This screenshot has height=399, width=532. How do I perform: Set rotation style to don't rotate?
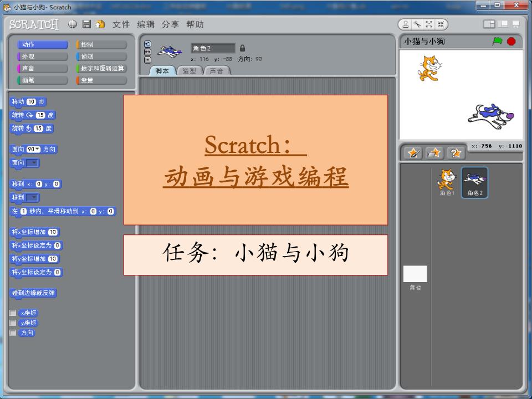[x=147, y=60]
